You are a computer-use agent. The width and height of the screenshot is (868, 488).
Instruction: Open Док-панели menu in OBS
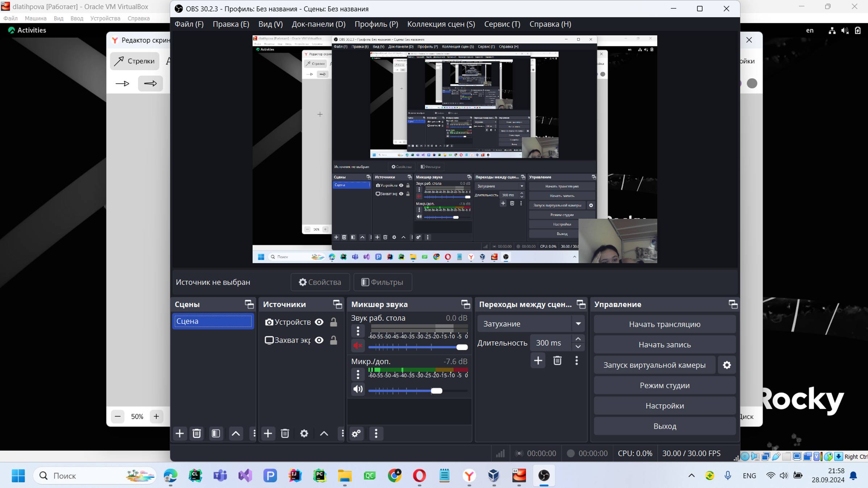pos(318,24)
